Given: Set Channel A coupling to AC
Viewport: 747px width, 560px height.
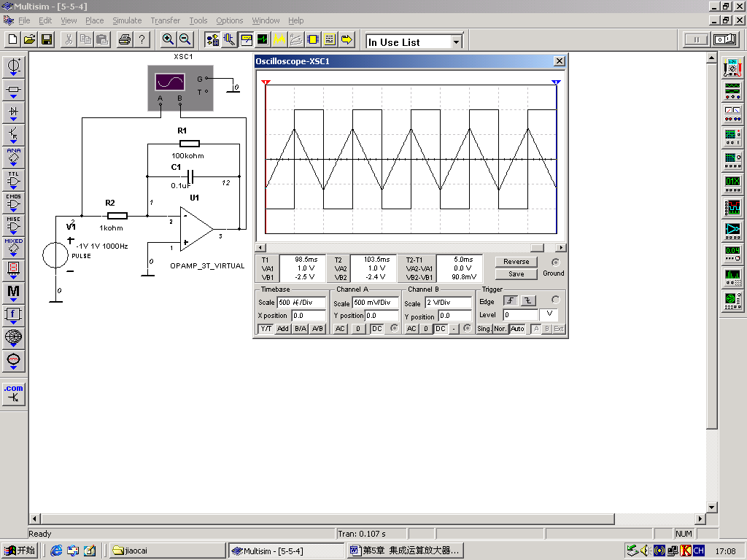Looking at the screenshot, I should click(x=340, y=329).
